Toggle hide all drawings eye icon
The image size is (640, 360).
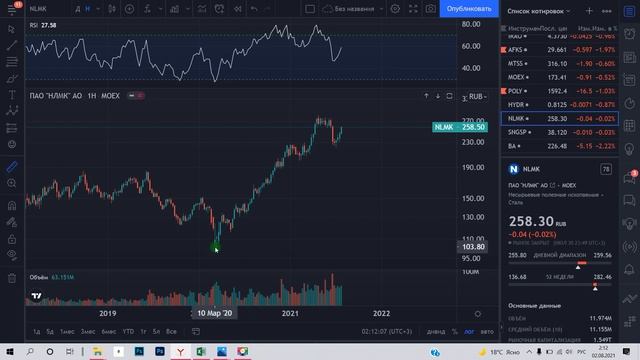[12, 255]
